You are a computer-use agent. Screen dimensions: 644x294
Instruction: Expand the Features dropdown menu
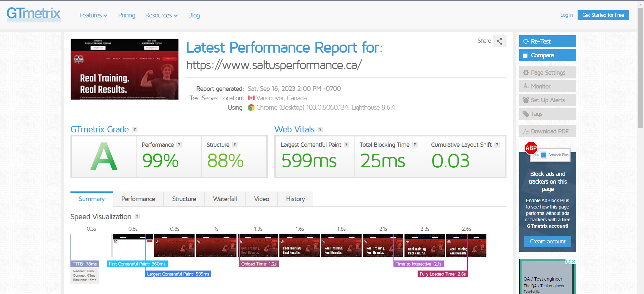[93, 15]
